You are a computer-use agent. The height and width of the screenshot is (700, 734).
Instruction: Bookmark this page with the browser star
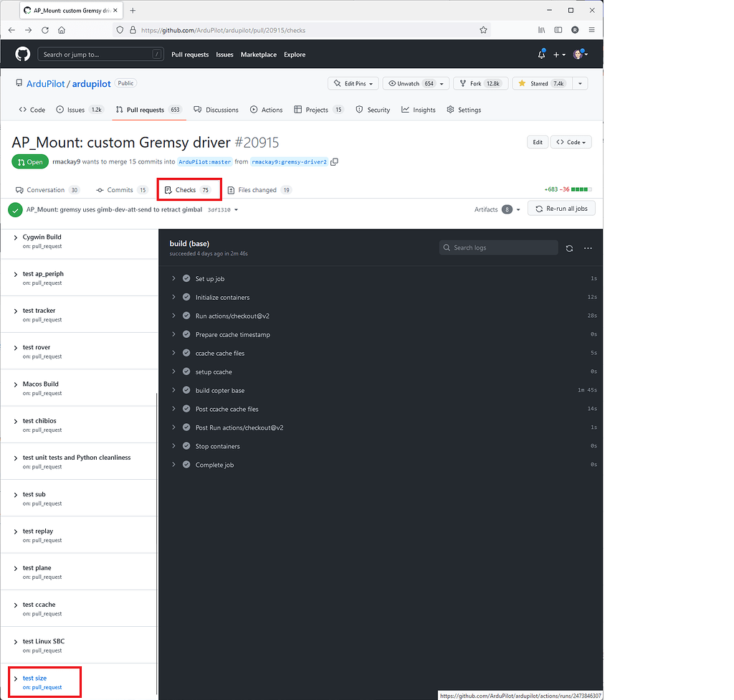483,30
